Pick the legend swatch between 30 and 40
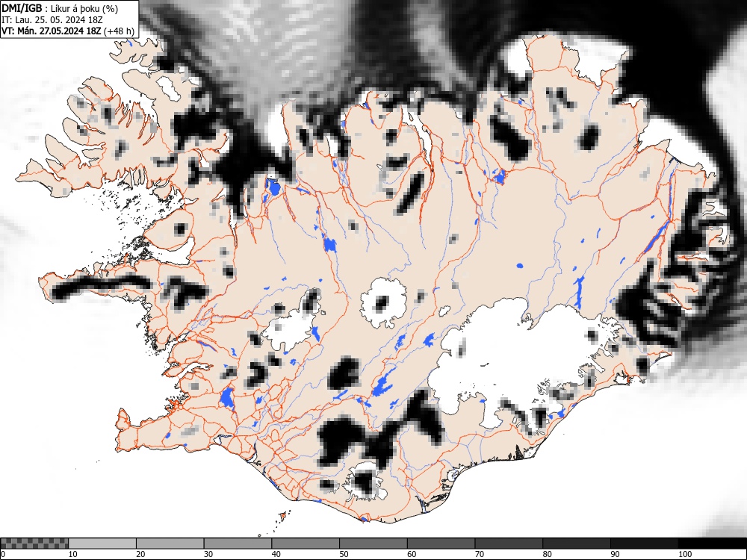 pyautogui.click(x=238, y=544)
